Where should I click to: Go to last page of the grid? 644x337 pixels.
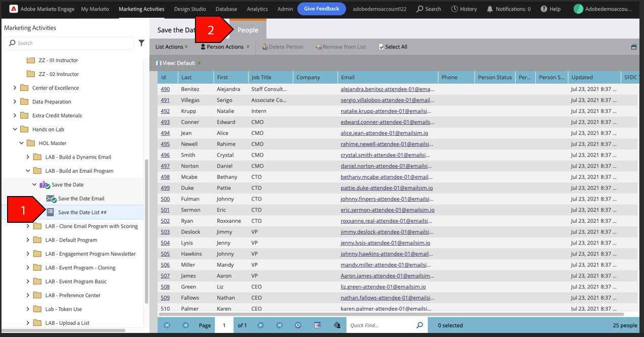pyautogui.click(x=279, y=325)
